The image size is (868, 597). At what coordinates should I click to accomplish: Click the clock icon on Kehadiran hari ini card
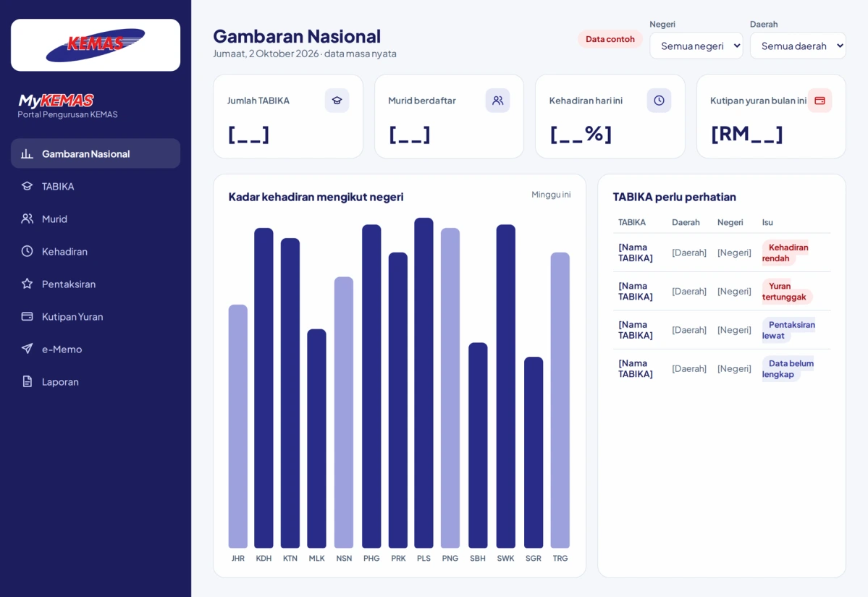click(x=659, y=101)
